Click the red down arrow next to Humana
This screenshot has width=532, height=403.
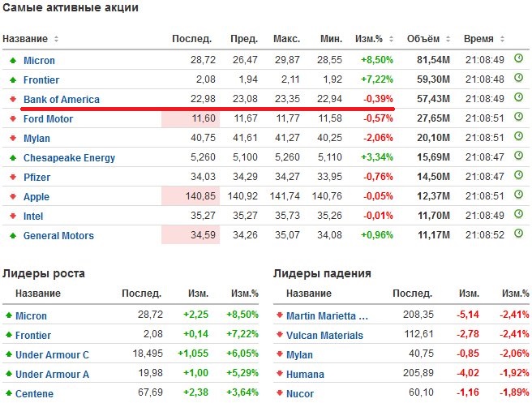coord(278,375)
